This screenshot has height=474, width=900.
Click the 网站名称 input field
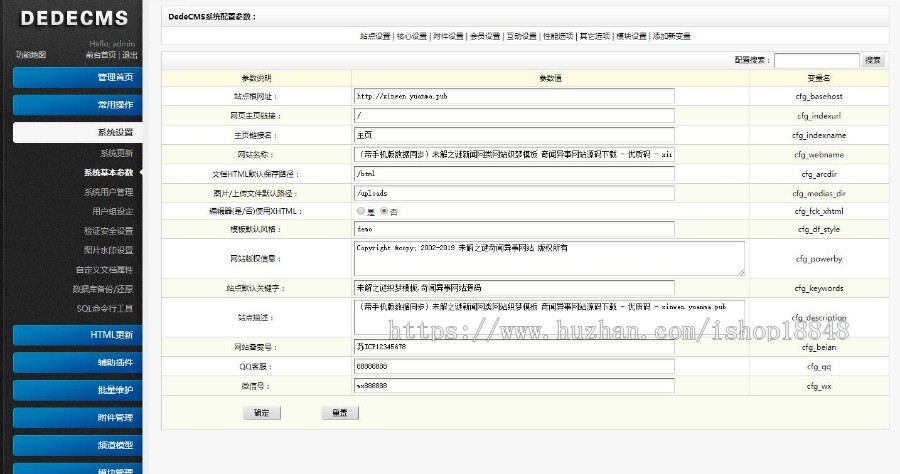tap(514, 154)
